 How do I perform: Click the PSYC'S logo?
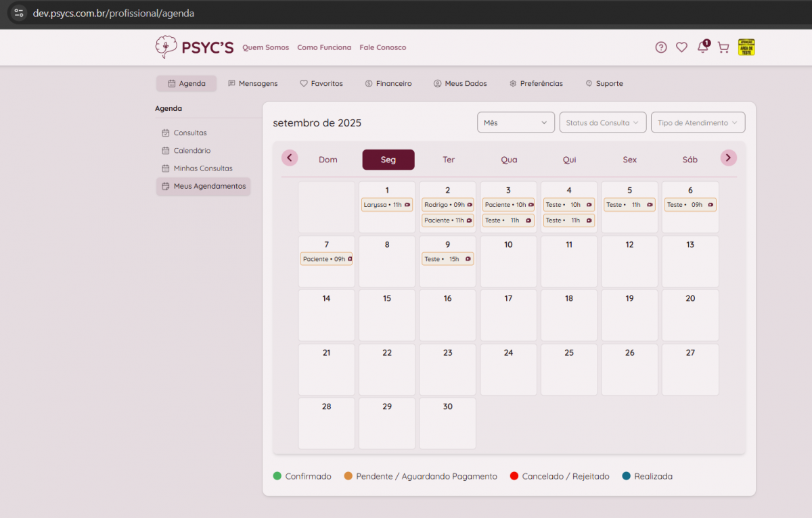coord(194,47)
